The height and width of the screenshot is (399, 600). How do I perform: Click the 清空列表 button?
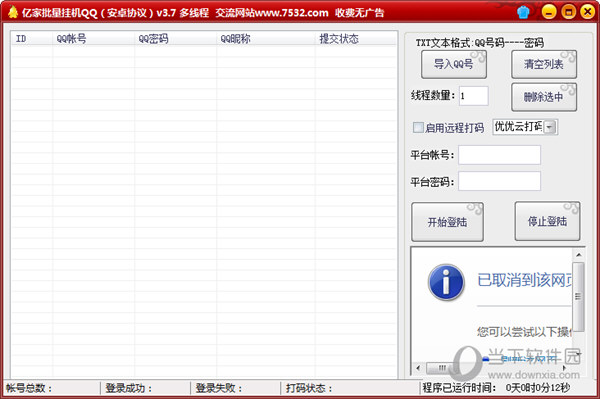click(544, 64)
